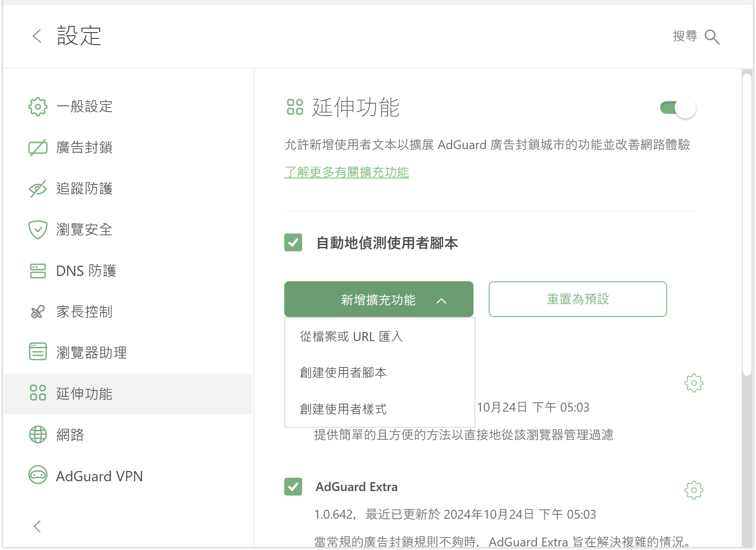
Task: Select 延伸功能 in sidebar
Action: (128, 394)
